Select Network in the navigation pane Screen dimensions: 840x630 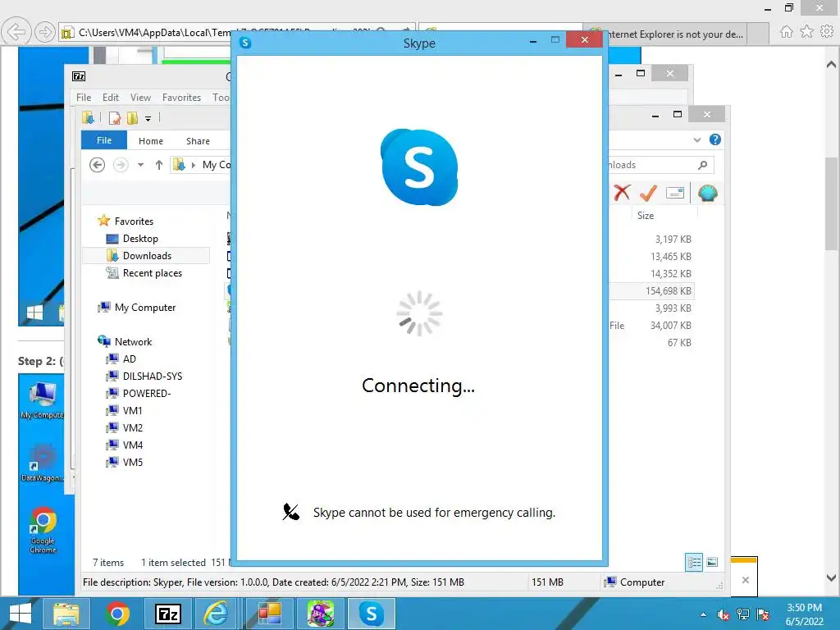(x=133, y=342)
